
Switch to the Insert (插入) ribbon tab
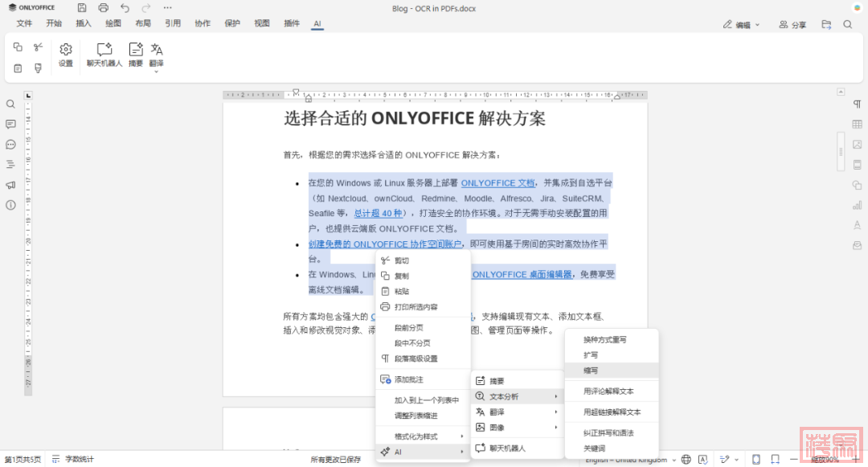83,23
